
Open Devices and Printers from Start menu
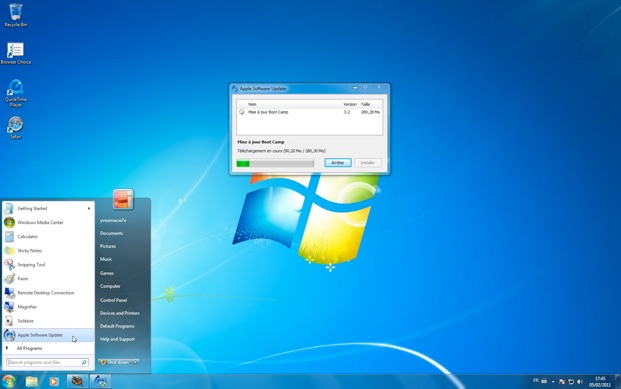120,313
